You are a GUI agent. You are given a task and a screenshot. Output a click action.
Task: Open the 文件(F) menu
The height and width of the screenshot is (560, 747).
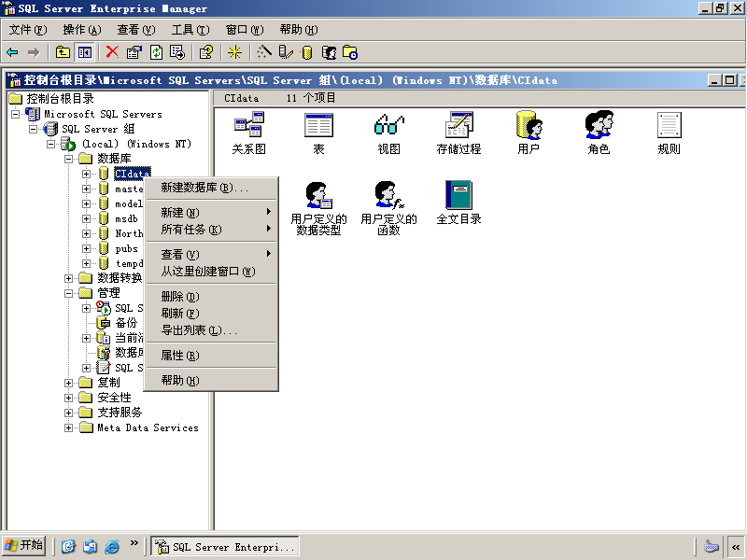pos(28,30)
